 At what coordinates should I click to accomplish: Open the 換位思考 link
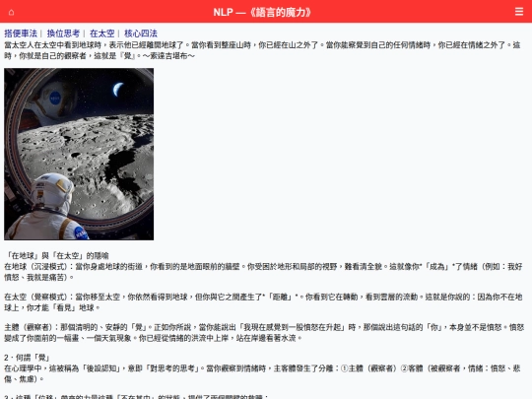point(63,33)
